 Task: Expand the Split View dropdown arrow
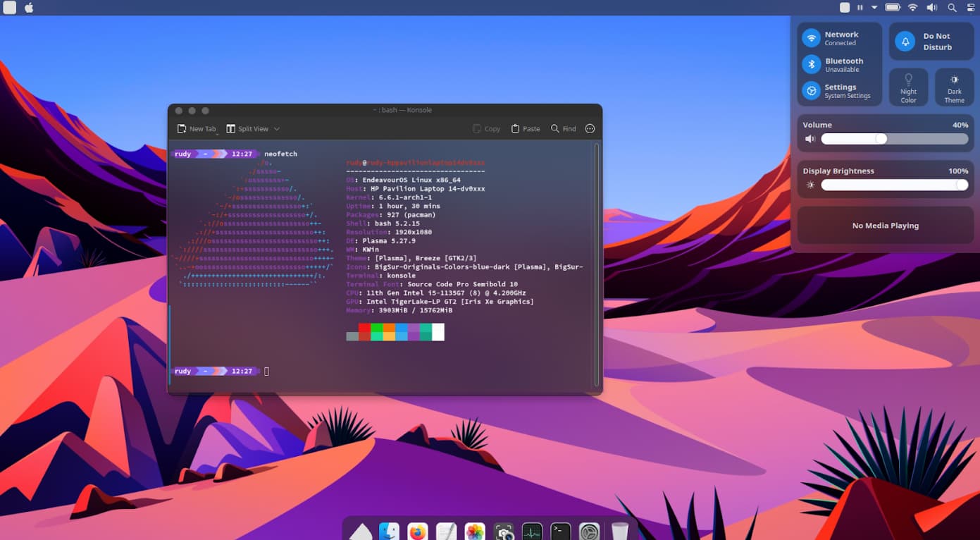(x=277, y=129)
